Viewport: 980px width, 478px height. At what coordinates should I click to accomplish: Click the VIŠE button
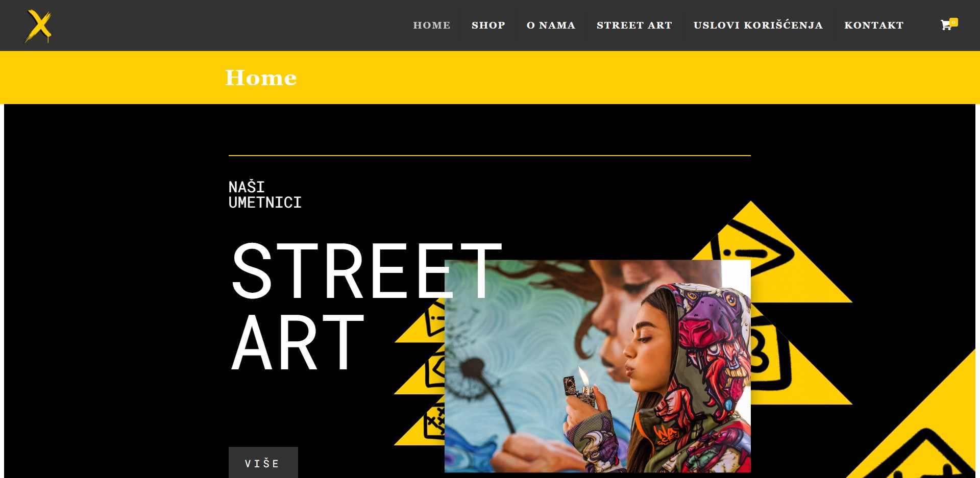263,463
